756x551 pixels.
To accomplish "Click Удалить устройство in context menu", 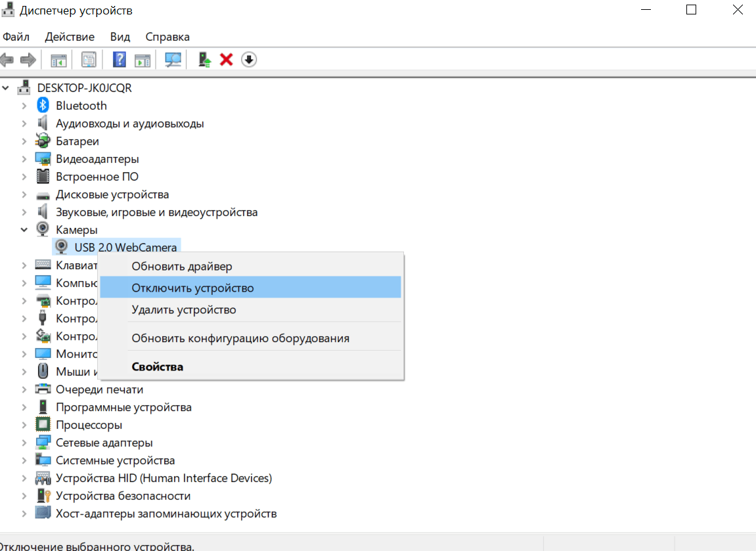I will coord(184,309).
